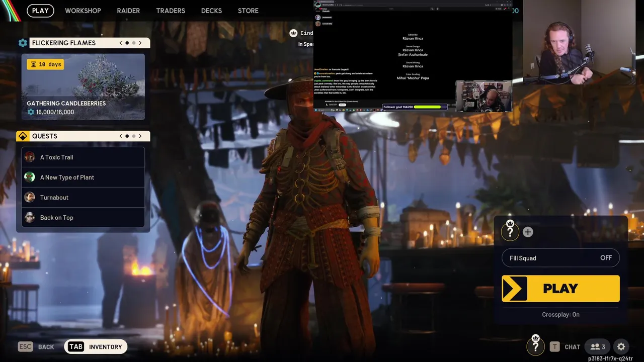This screenshot has width=644, height=362.
Task: Select the squad leader avatar in party panel
Action: pos(510,231)
